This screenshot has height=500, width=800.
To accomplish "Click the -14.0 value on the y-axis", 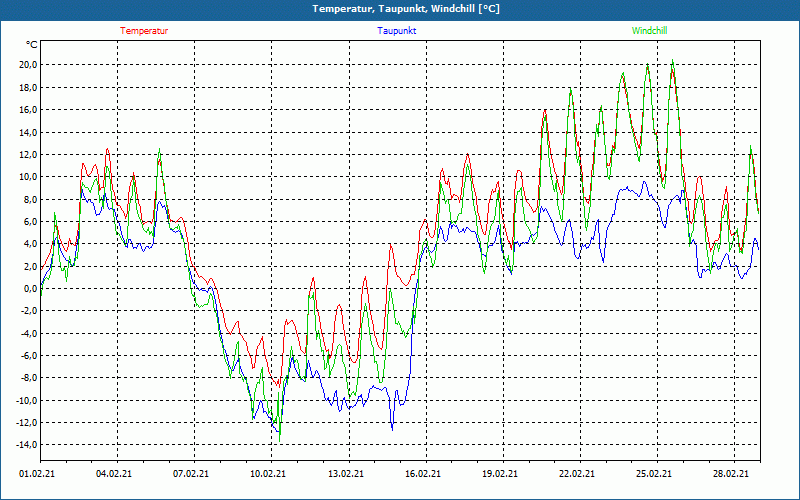I will coord(26,446).
